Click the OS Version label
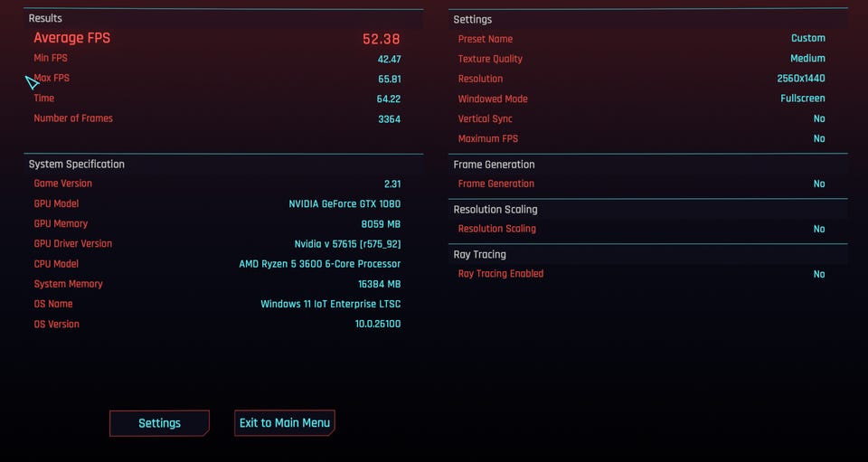The image size is (868, 462). [56, 325]
